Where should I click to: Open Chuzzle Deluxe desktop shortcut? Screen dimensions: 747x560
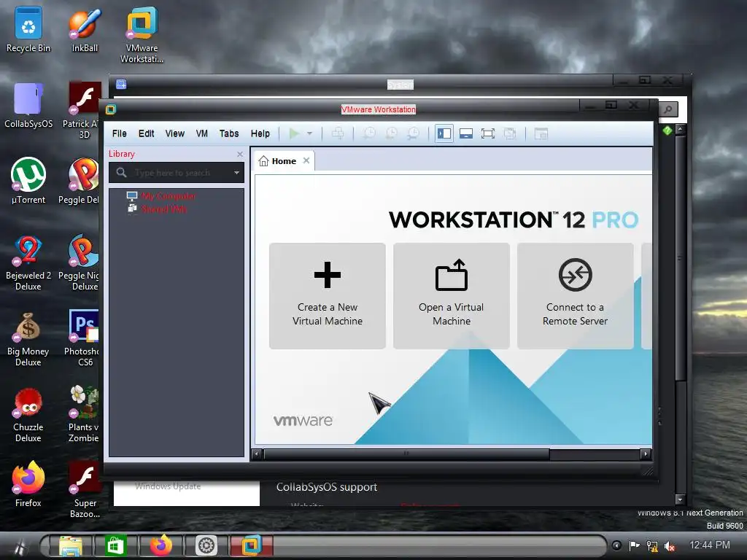(28, 415)
